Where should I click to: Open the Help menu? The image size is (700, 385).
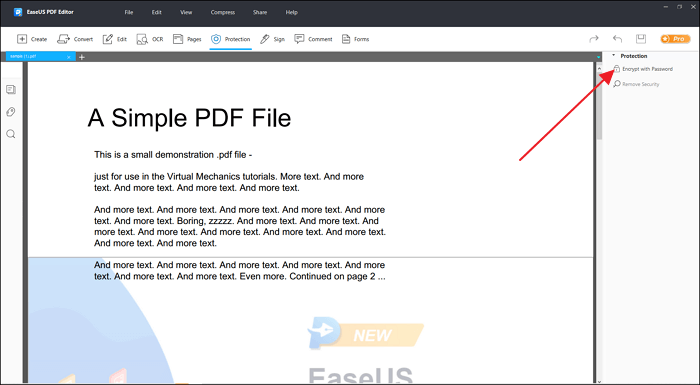point(292,13)
